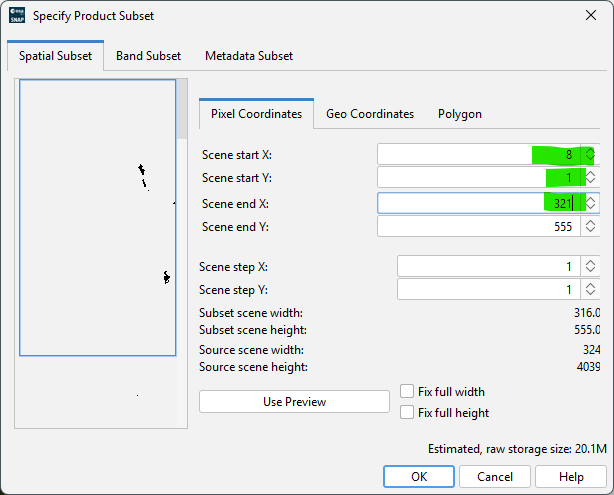Click the Scene start X spinner arrows

[x=590, y=155]
